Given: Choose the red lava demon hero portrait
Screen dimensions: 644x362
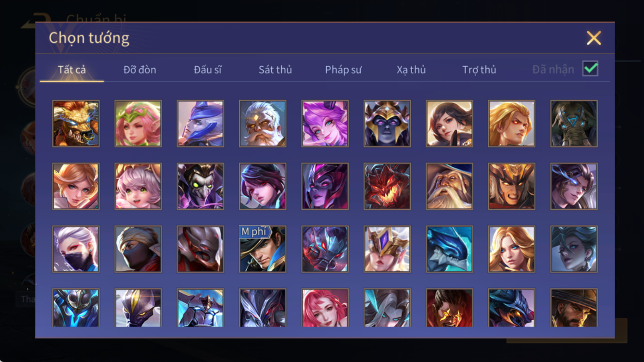Looking at the screenshot, I should 387,186.
